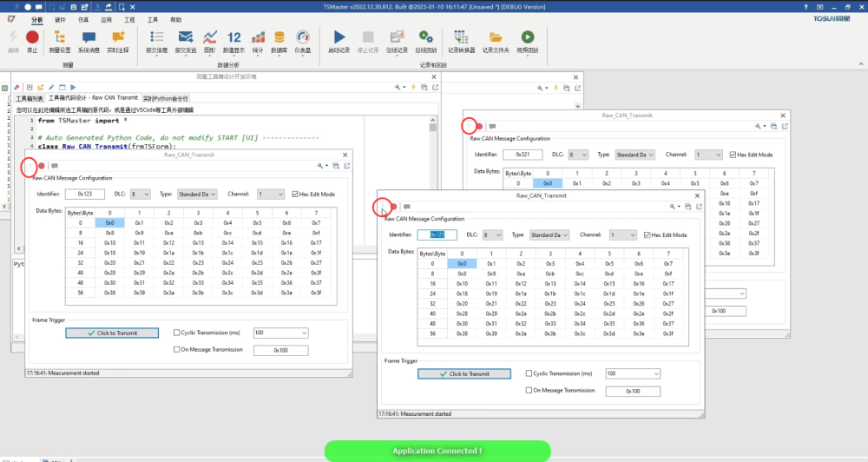Open the Log Converter tool
868x462 pixels.
[x=461, y=37]
